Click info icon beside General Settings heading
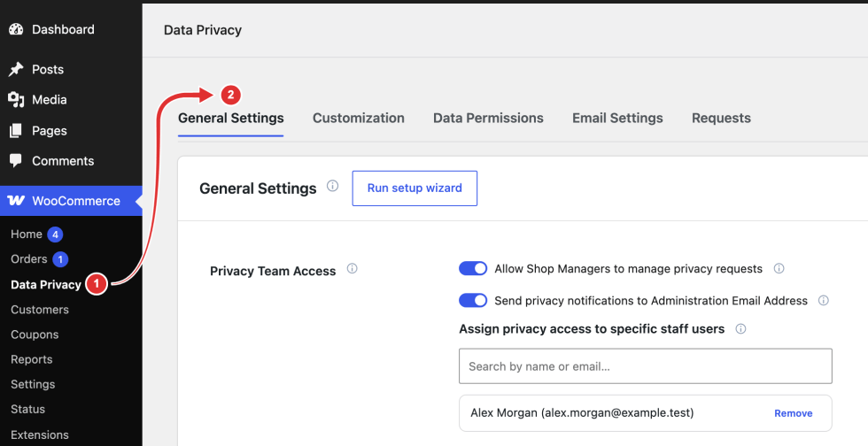Screen dimensions: 868x446 click(x=332, y=186)
